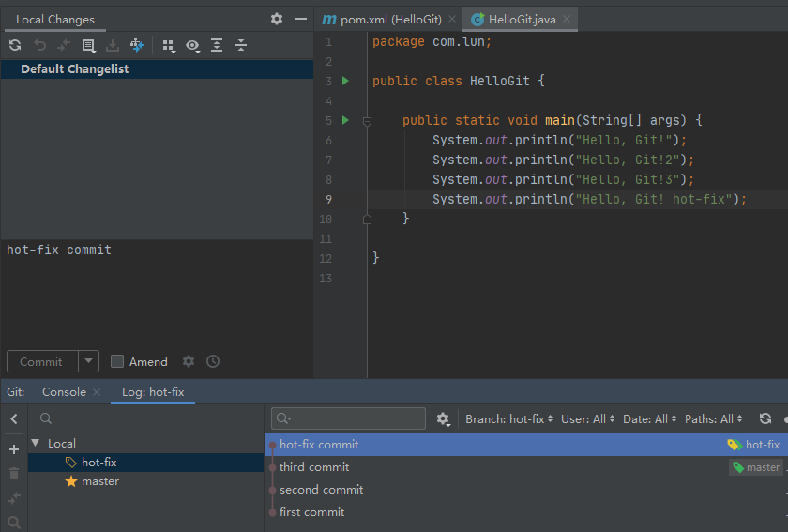Toggle the Amend checkbox
Screen dimensions: 788x532
click(117, 361)
